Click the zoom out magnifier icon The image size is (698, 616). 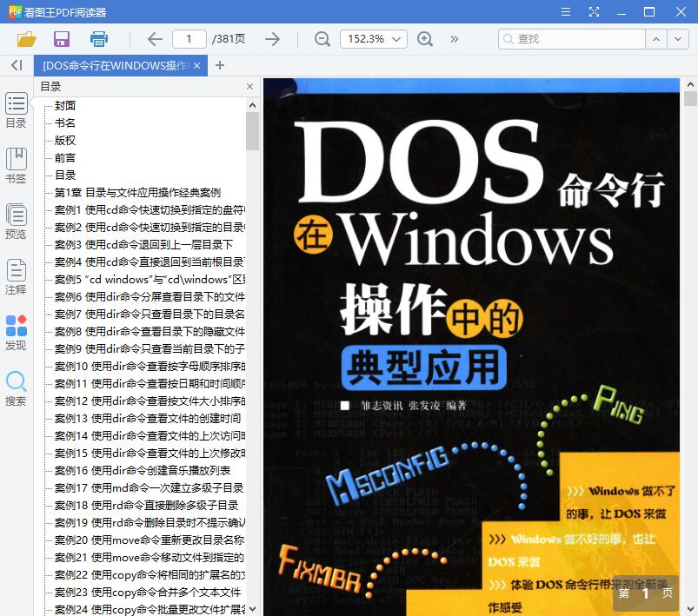point(322,39)
